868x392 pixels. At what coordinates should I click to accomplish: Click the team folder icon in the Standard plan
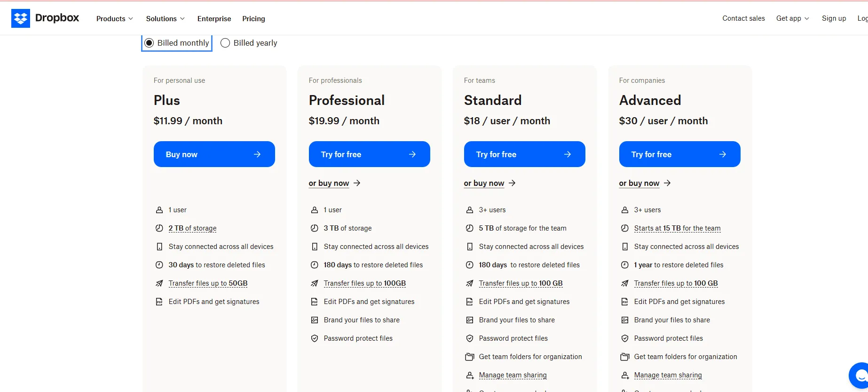tap(469, 357)
